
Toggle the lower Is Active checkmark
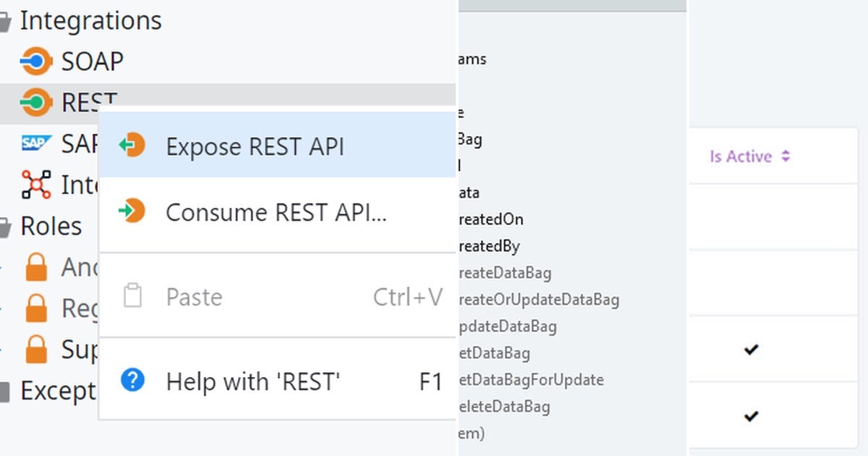[751, 416]
